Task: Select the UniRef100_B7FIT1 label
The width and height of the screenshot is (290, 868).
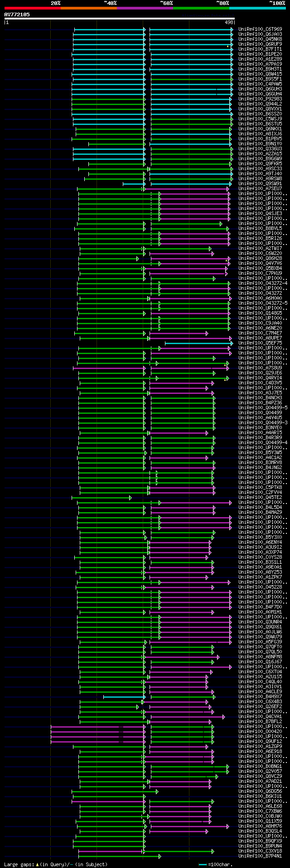Action: [x=260, y=49]
